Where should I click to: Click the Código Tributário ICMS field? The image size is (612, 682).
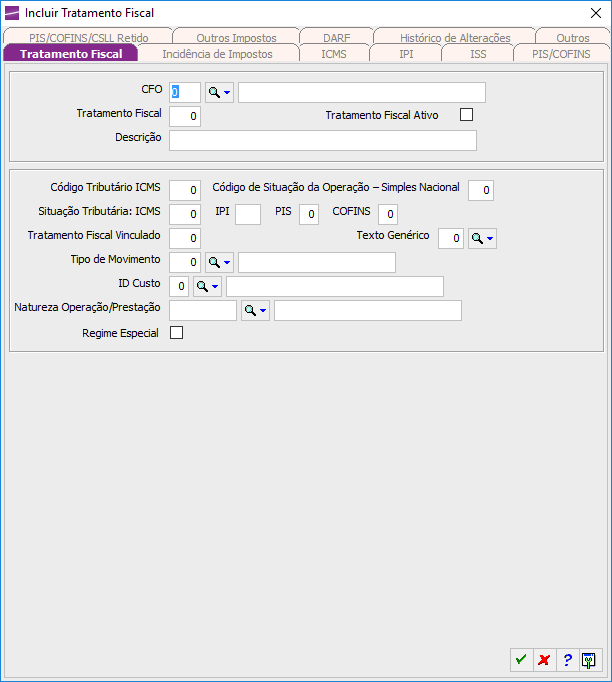(x=185, y=190)
